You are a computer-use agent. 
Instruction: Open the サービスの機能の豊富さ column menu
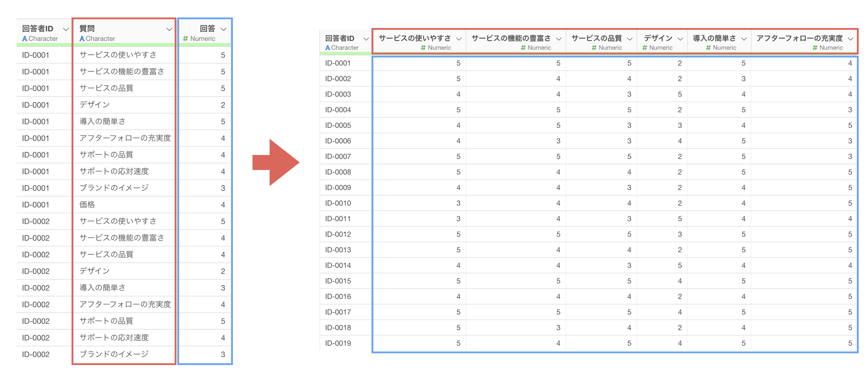[x=559, y=39]
